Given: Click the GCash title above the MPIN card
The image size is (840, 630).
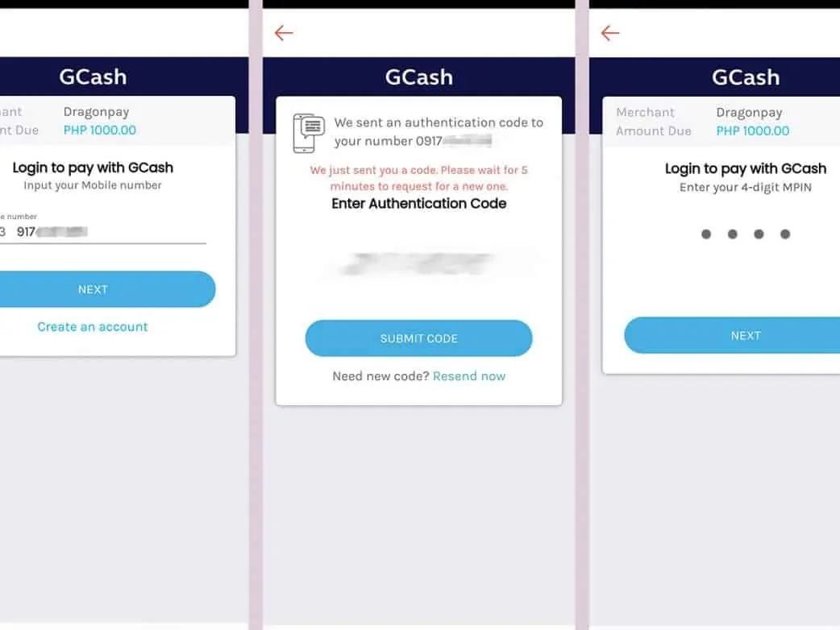Looking at the screenshot, I should click(745, 77).
